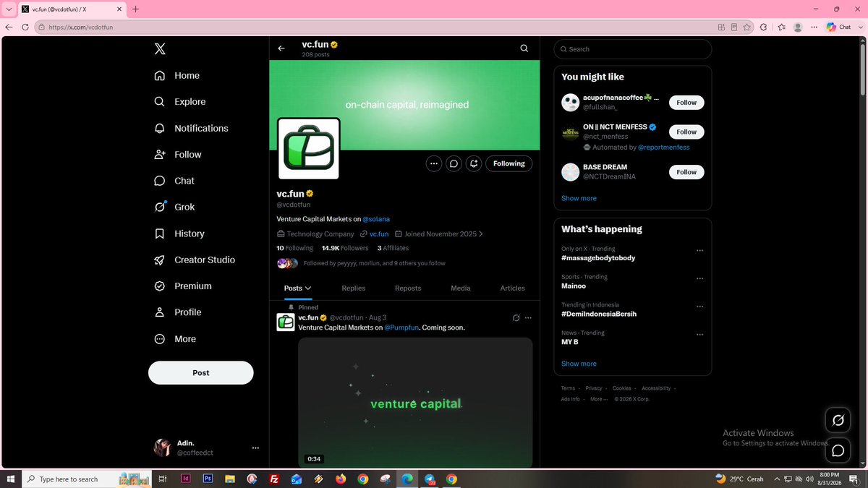Expand Joined November 2025 chevron
The height and width of the screenshot is (488, 868).
(x=481, y=234)
